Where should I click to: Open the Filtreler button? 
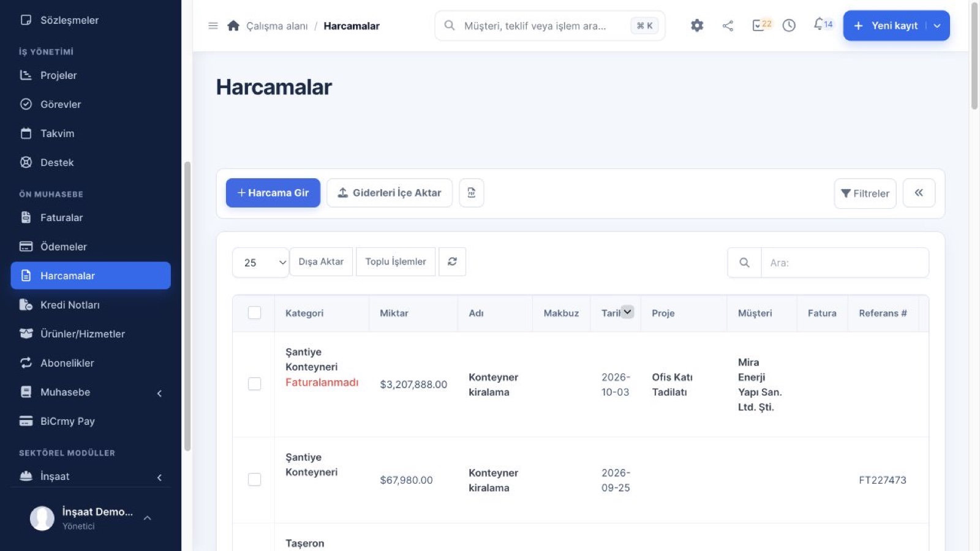(x=865, y=193)
